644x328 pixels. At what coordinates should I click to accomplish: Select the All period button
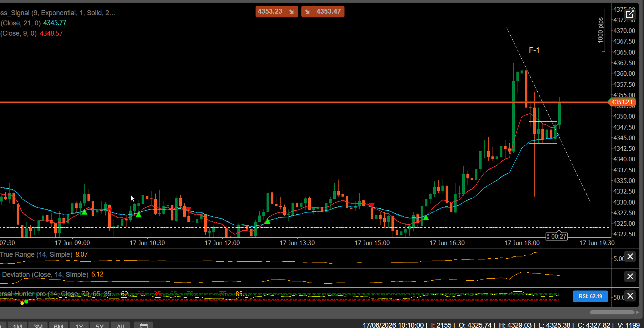(120, 325)
